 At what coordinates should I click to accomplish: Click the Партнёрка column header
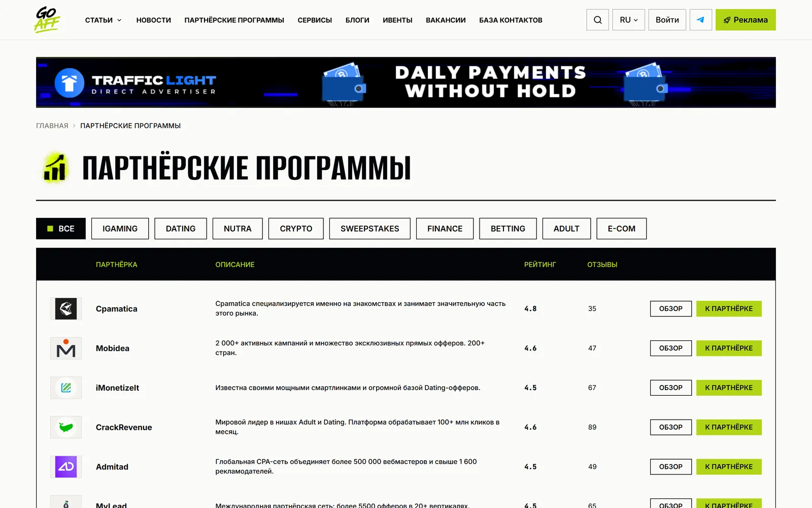tap(117, 265)
